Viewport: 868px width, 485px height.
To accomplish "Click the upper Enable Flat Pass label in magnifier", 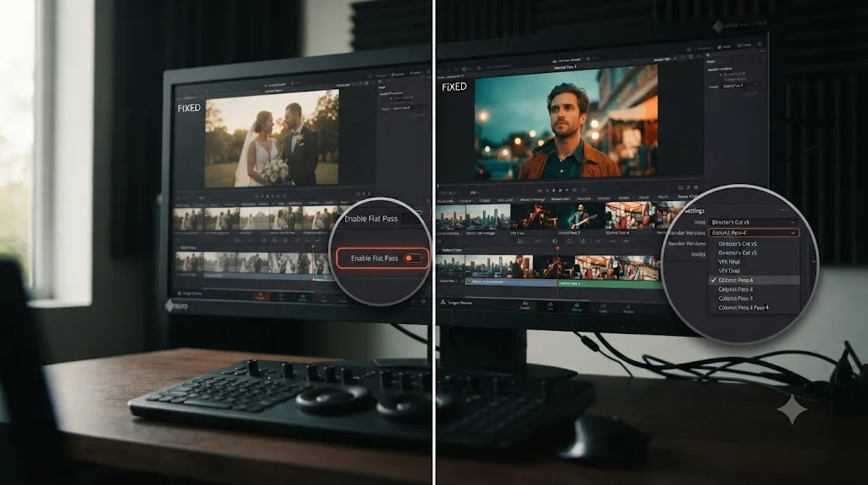I will 371,219.
